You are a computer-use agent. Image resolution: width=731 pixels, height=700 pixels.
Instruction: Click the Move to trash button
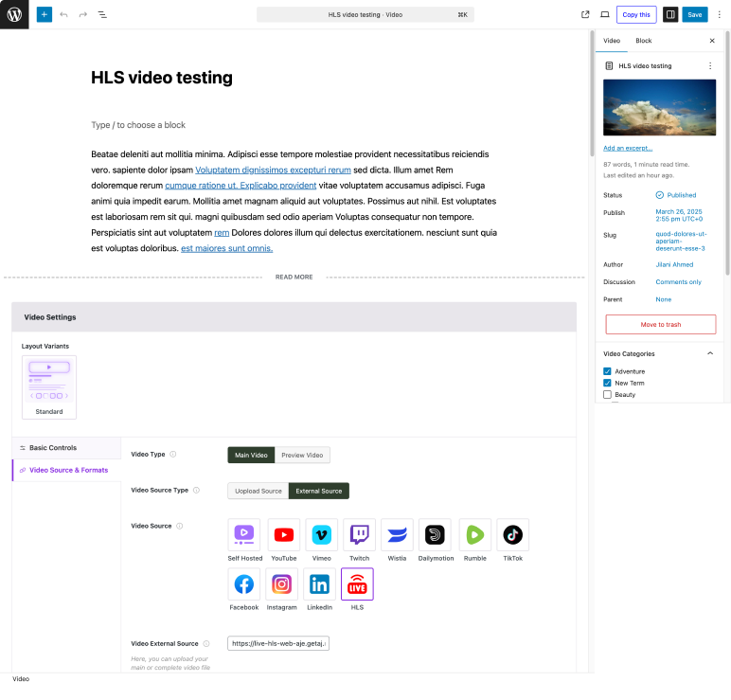[x=660, y=325]
